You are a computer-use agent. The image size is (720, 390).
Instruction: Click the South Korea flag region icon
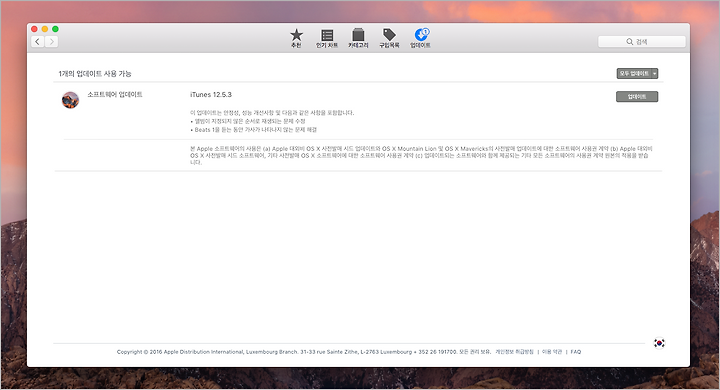pos(659,343)
